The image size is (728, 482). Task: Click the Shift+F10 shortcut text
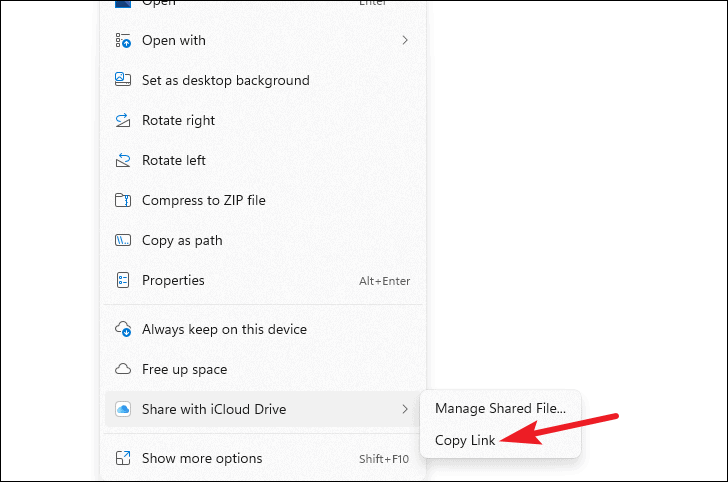(x=384, y=459)
